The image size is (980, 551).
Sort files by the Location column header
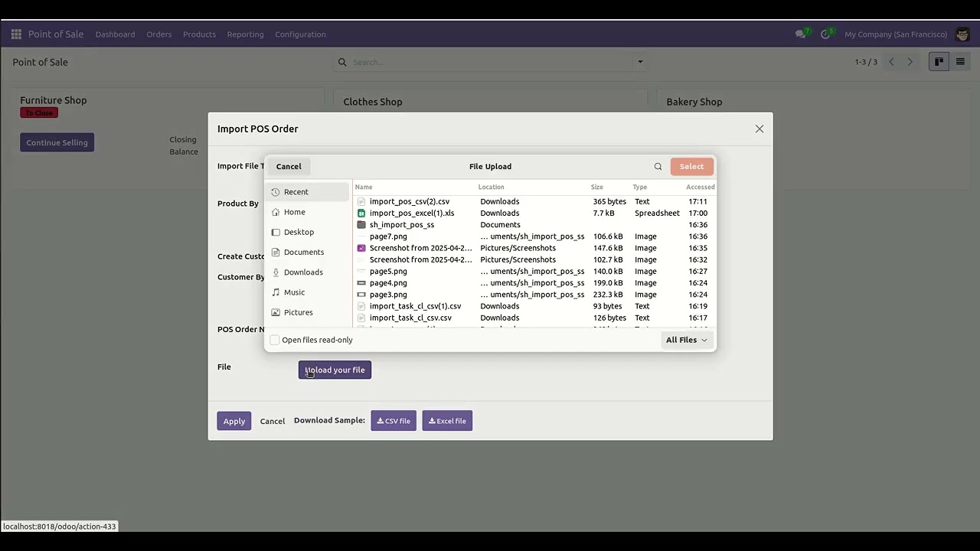492,187
